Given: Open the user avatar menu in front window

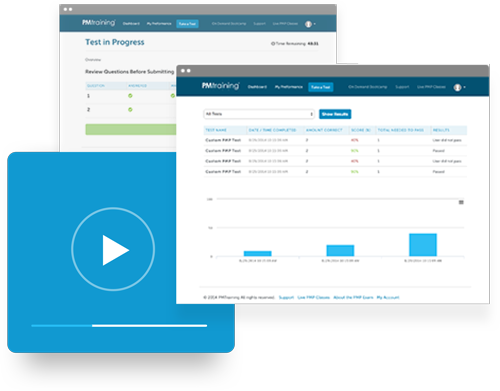Looking at the screenshot, I should (x=459, y=87).
